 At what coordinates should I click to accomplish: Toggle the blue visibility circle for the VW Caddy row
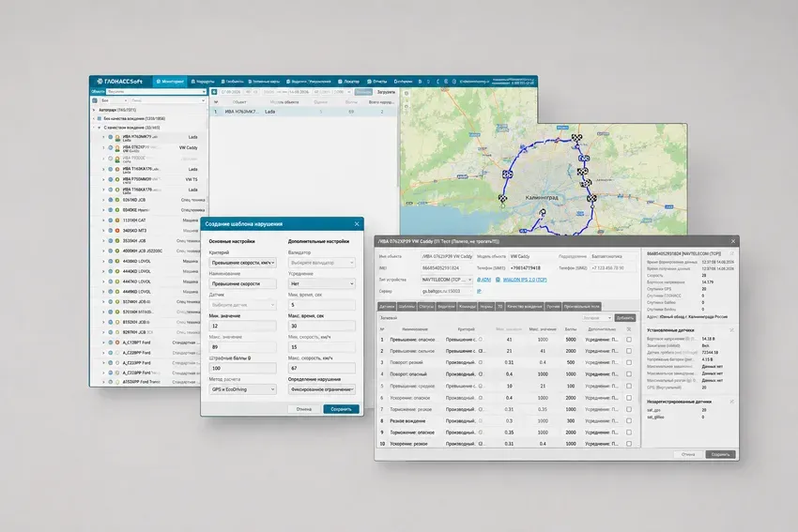coord(111,148)
